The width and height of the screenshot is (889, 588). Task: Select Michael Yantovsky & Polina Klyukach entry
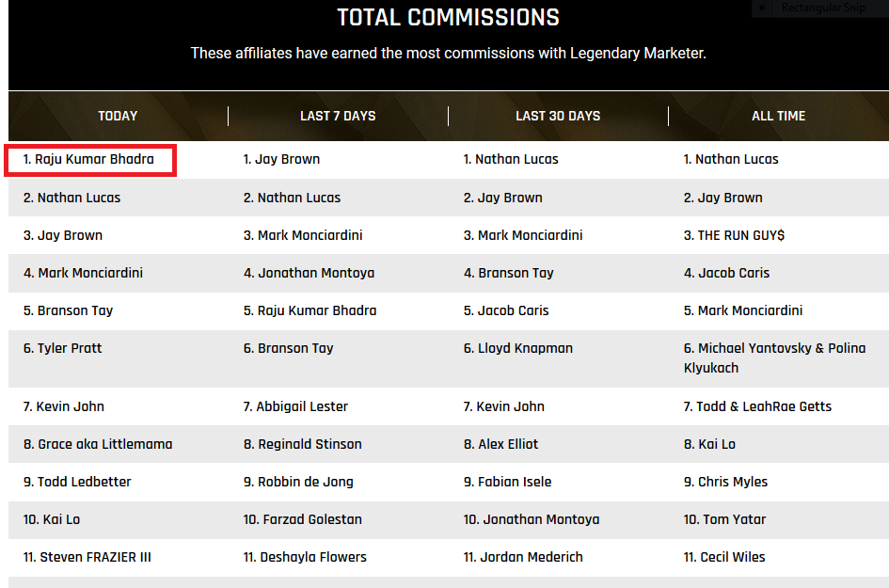774,358
